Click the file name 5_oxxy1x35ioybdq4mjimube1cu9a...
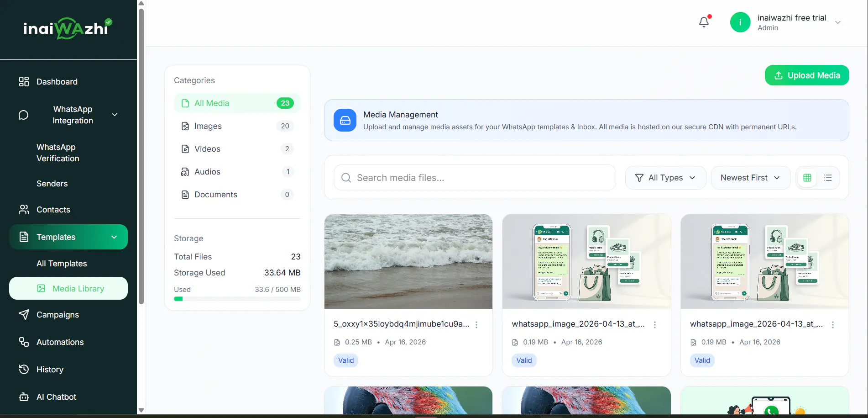Viewport: 868px width, 418px height. coord(402,324)
